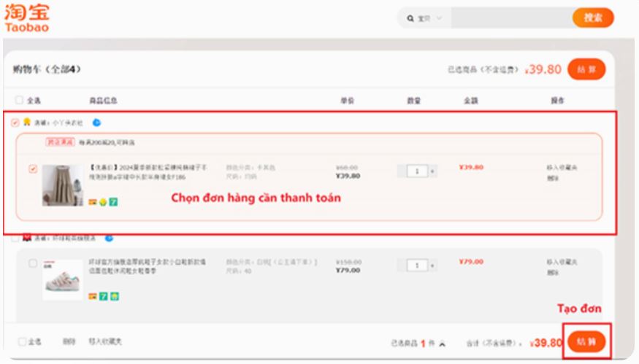Tick the second shop's checkbox

tap(15, 239)
